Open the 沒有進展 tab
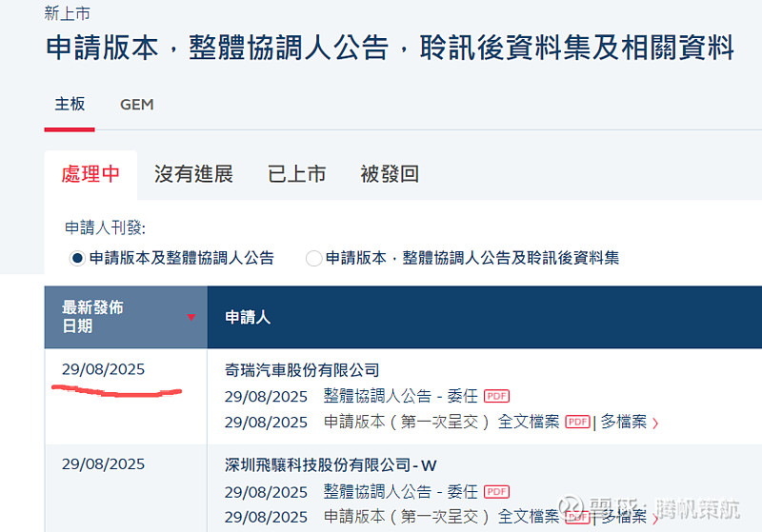The width and height of the screenshot is (762, 532). [193, 174]
